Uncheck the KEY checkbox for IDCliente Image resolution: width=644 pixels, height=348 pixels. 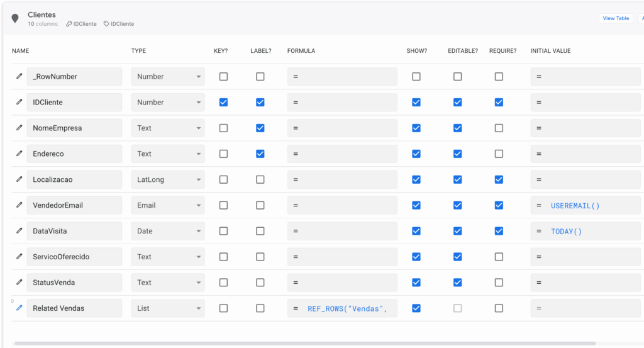(223, 103)
